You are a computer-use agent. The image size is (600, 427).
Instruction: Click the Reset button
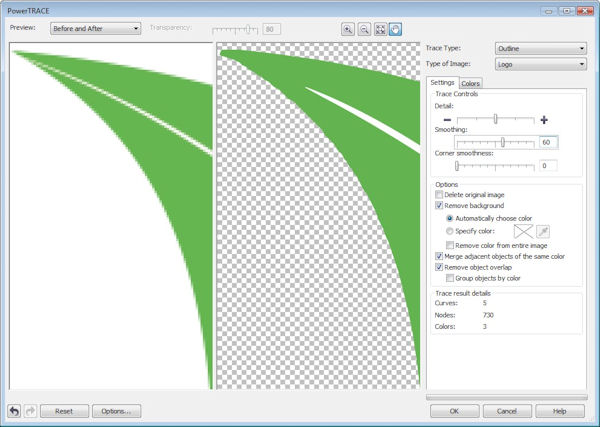coord(64,410)
